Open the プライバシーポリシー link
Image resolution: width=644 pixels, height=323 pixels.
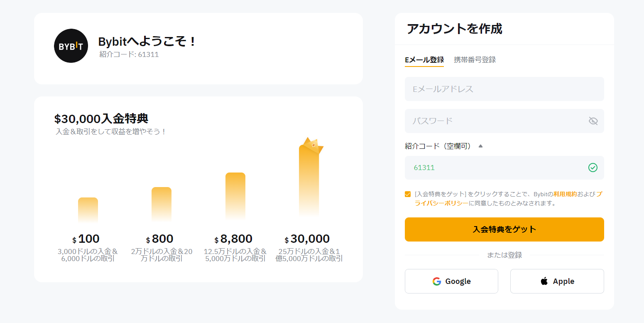coord(441,203)
